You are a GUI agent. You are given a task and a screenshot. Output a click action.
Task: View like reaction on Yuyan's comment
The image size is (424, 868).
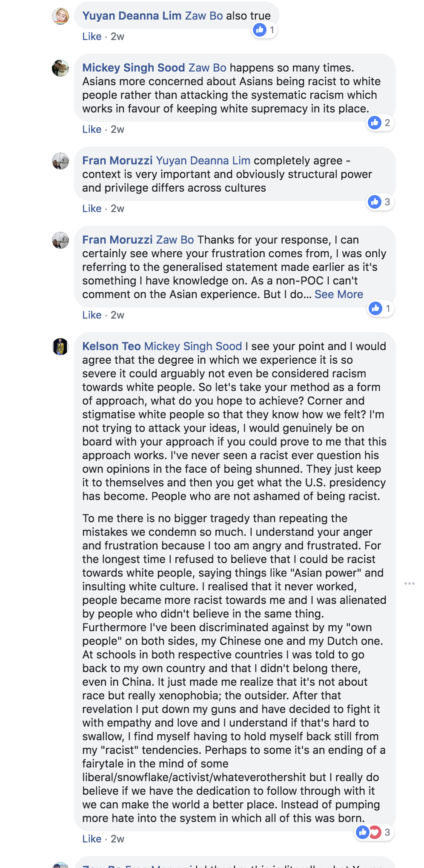coord(264,30)
